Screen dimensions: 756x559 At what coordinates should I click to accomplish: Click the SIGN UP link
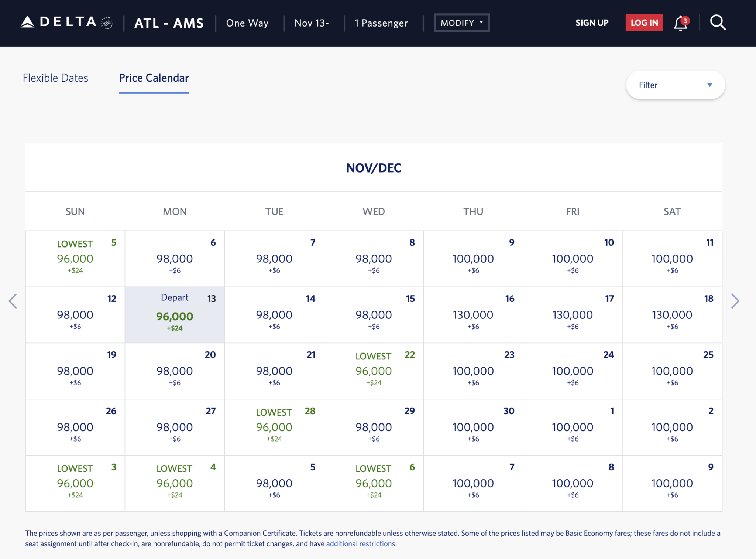coord(591,23)
